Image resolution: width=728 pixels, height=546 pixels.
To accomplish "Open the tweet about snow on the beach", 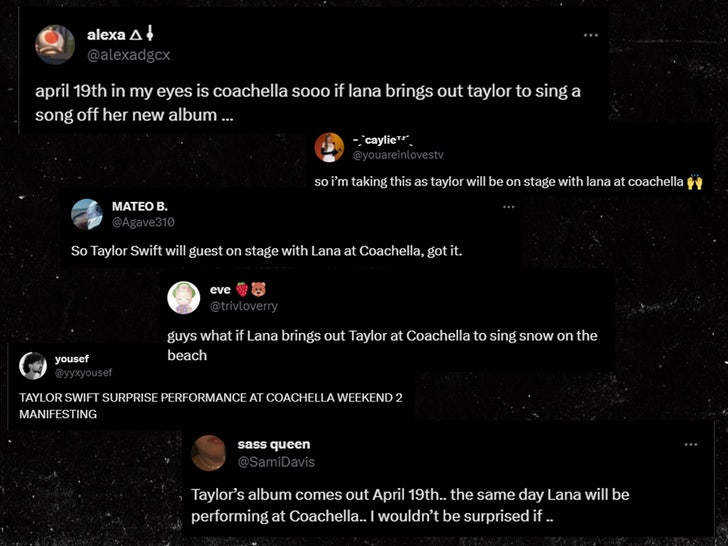I will pos(382,345).
